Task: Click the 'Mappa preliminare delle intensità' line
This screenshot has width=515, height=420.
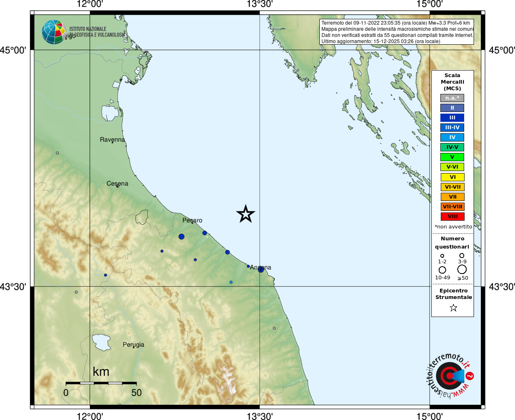Action: [x=397, y=29]
